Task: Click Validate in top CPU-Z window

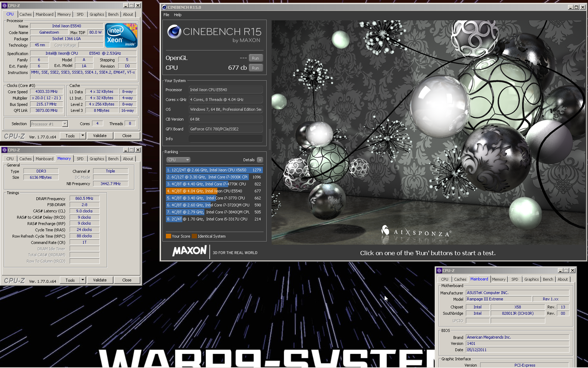Action: click(x=100, y=136)
